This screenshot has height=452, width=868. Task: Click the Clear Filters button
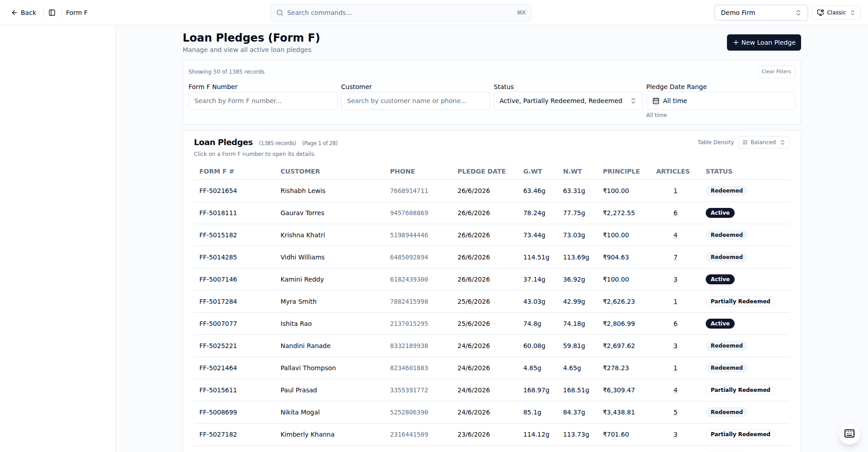click(776, 71)
